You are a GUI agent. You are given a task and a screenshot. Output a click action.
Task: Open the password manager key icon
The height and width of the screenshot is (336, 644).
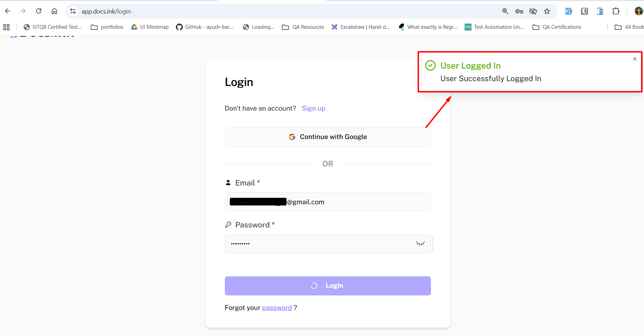519,11
